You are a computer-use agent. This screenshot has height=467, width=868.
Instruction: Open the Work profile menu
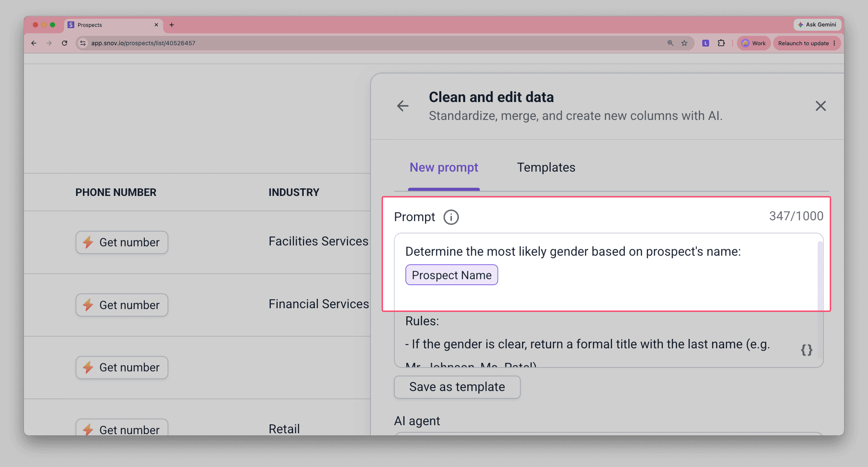point(754,43)
